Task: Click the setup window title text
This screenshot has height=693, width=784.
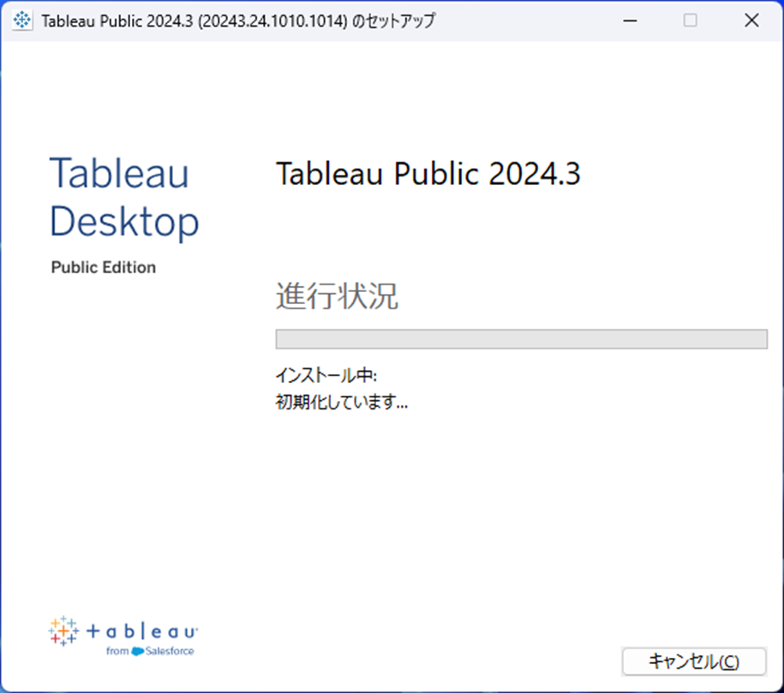Action: [x=238, y=21]
